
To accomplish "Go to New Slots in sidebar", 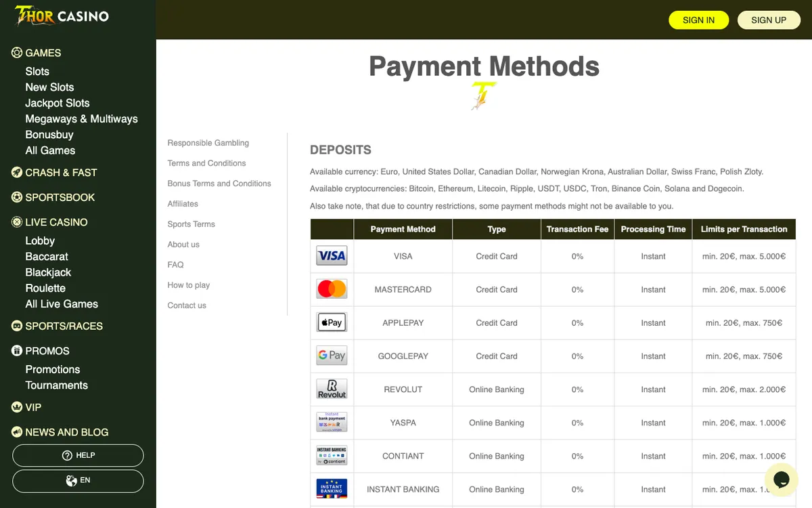I will (49, 87).
